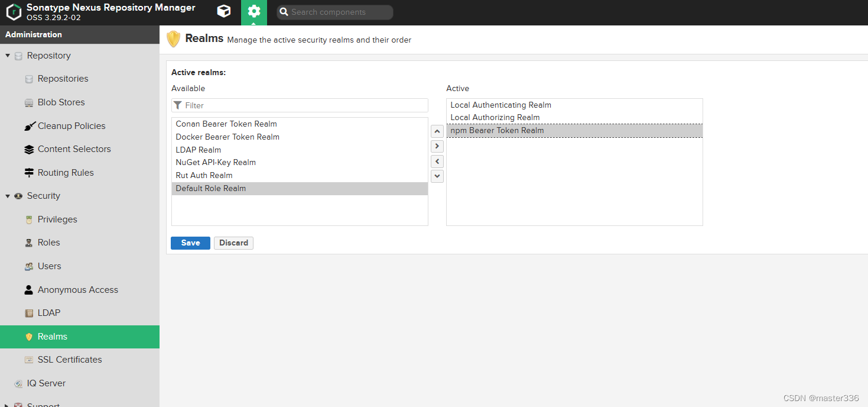Open the Browse cube icon
This screenshot has height=407, width=868.
[224, 11]
